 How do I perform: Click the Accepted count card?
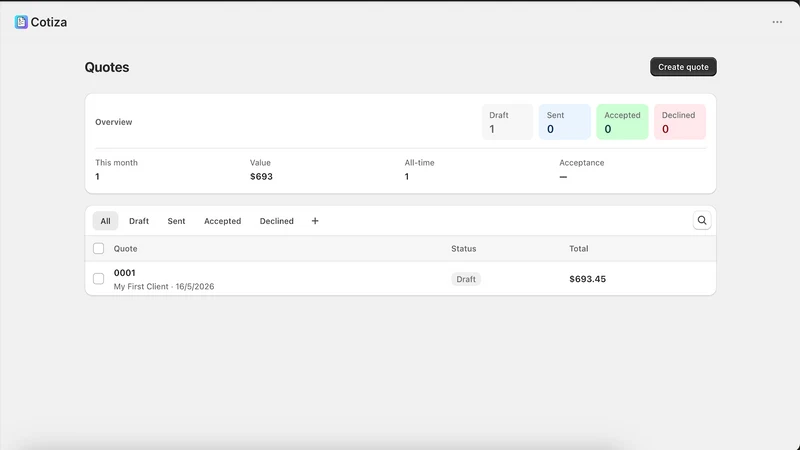point(622,122)
